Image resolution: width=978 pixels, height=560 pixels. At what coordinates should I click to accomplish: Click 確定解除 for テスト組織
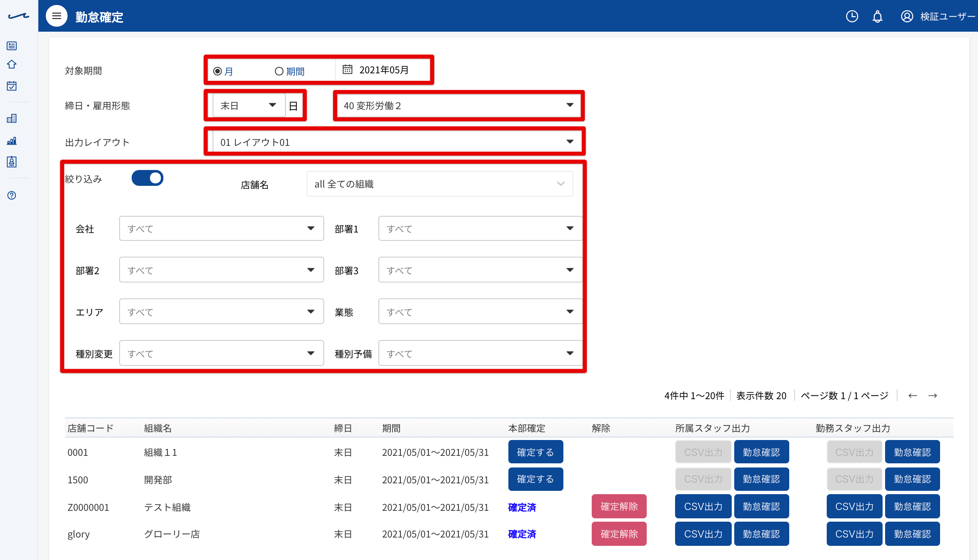pyautogui.click(x=619, y=506)
